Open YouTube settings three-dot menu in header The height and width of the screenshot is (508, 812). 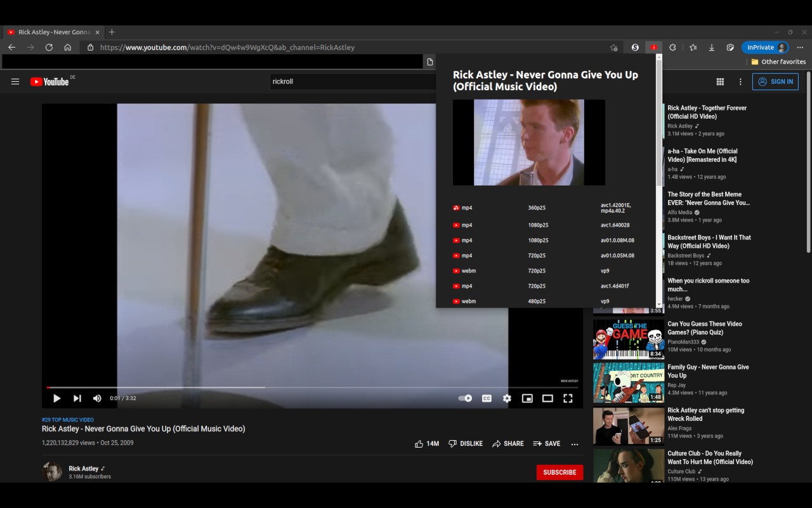(740, 81)
